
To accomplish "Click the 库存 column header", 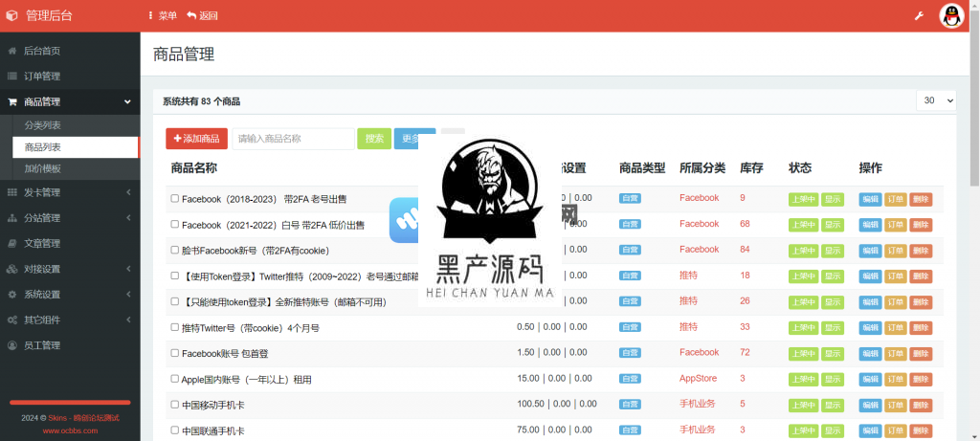I will 751,168.
